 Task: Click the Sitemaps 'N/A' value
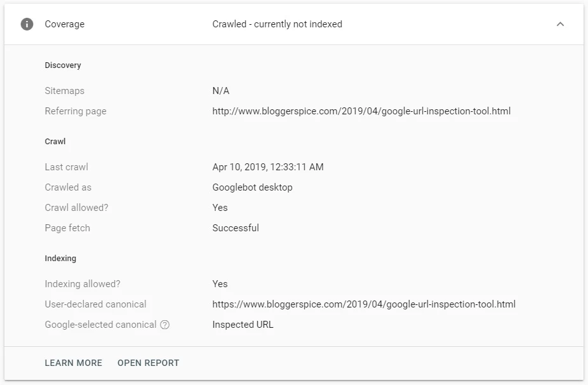click(x=221, y=91)
